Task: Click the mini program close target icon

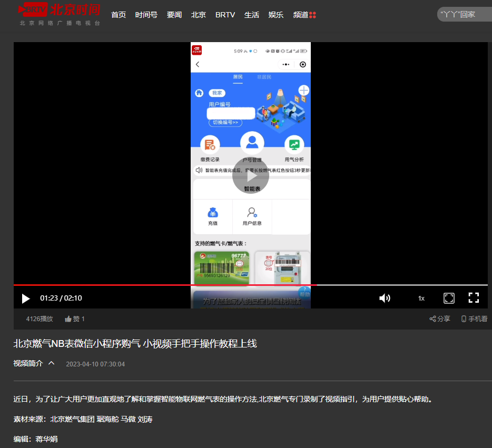Action: click(x=302, y=64)
